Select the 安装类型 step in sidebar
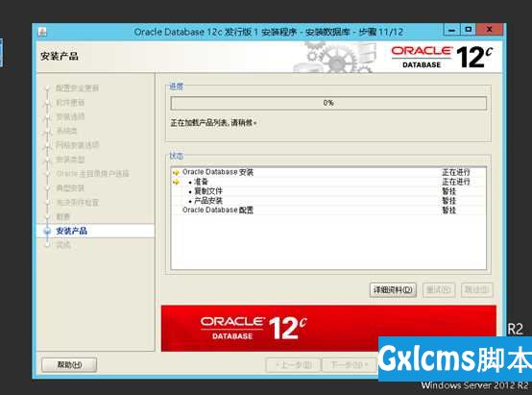Image resolution: width=532 pixels, height=395 pixels. click(70, 160)
